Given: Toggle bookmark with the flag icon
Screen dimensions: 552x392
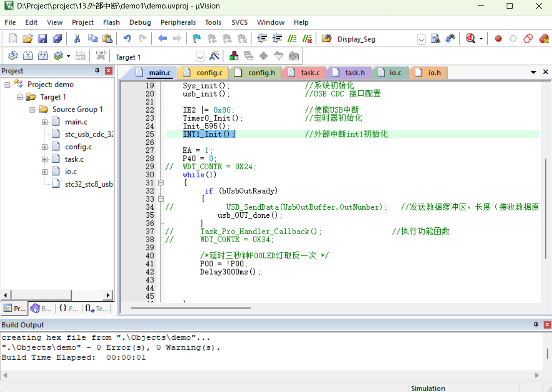Looking at the screenshot, I should point(196,39).
